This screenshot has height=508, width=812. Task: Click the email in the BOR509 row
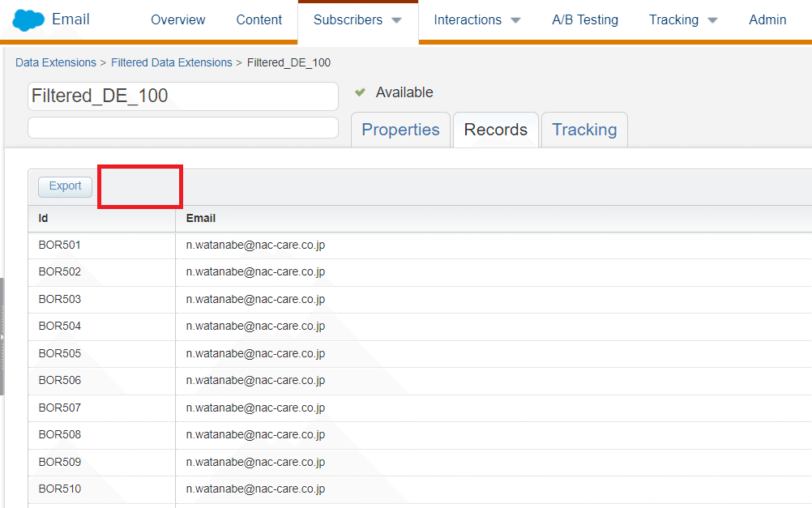point(255,462)
